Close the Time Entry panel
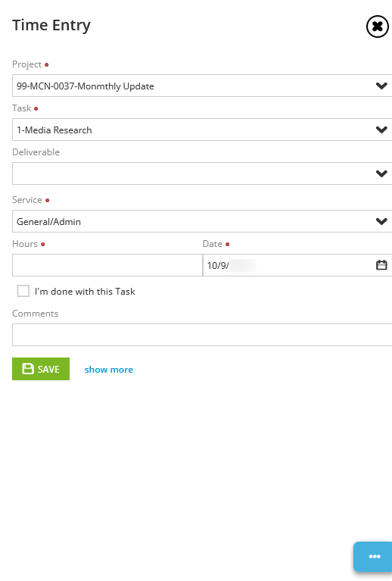This screenshot has width=392, height=581. pos(377,27)
